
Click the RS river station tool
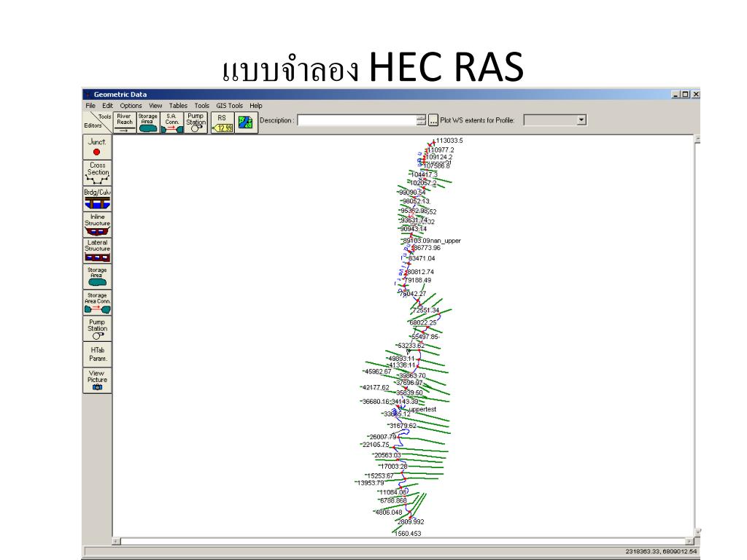(222, 122)
